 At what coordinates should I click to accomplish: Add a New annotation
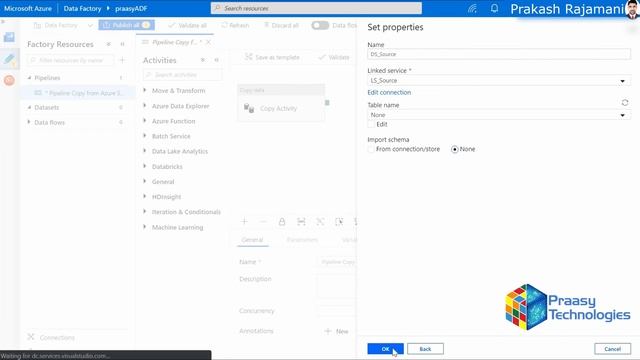[x=336, y=331]
